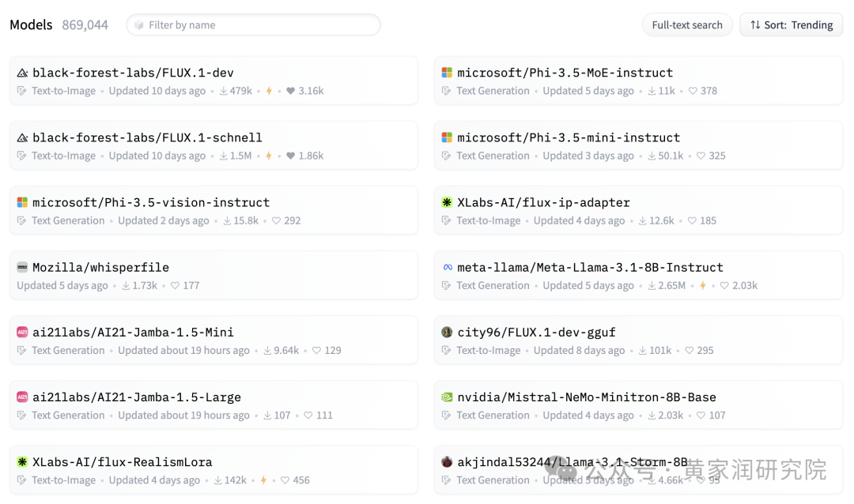Open Mozilla/whisperfile model page

tap(100, 267)
